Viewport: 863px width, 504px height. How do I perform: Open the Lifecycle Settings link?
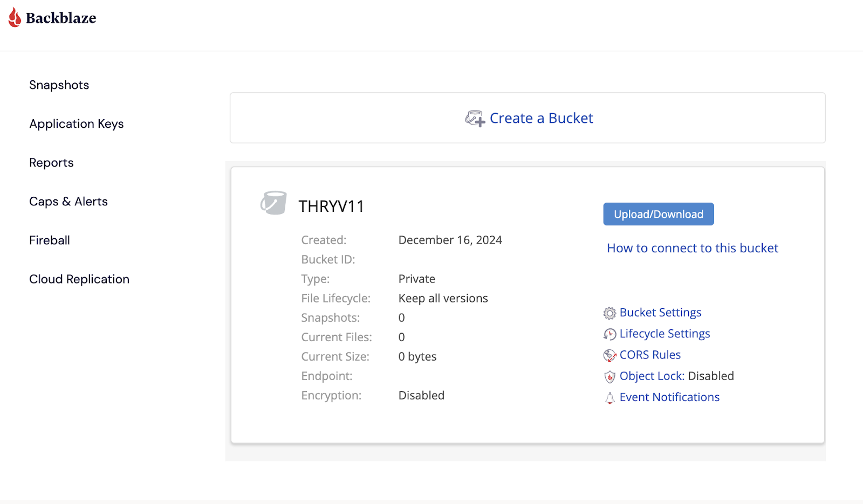[665, 334]
